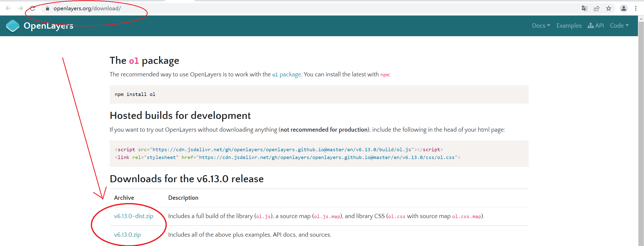Bookmark this page with star icon
The image size is (644, 246).
(x=609, y=8)
